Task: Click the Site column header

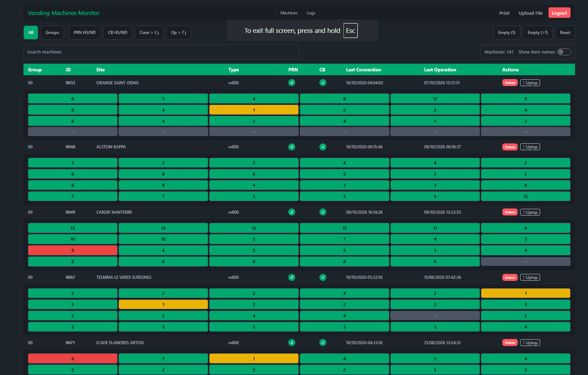Action: (x=100, y=70)
